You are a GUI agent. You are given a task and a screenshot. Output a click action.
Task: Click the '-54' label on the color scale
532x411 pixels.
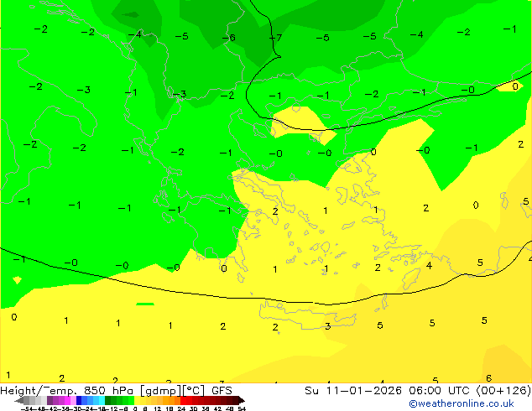[x=27, y=408]
